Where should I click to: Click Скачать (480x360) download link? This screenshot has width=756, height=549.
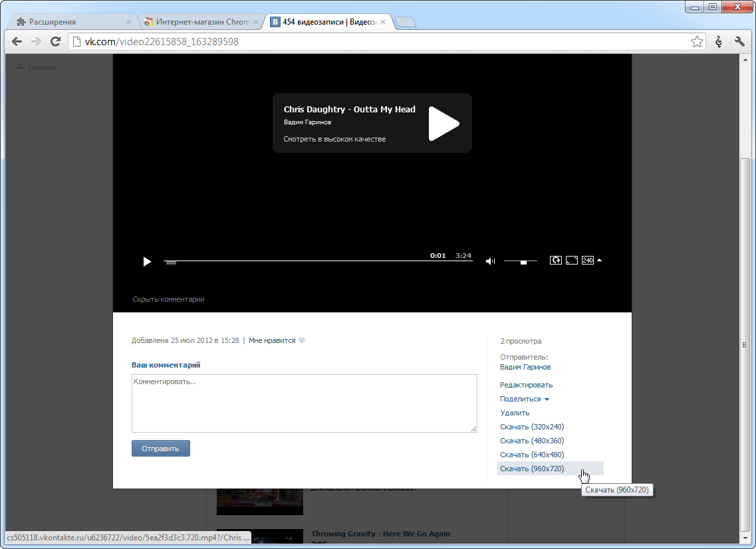pyautogui.click(x=532, y=441)
